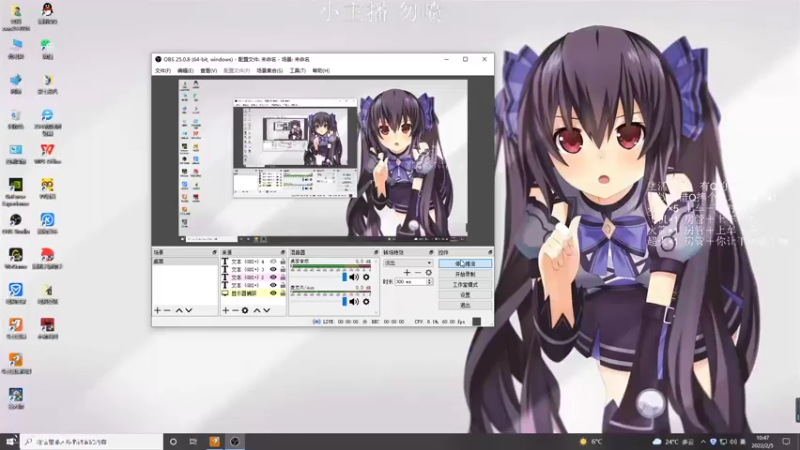
Task: Open Task View from the taskbar
Action: click(x=193, y=441)
